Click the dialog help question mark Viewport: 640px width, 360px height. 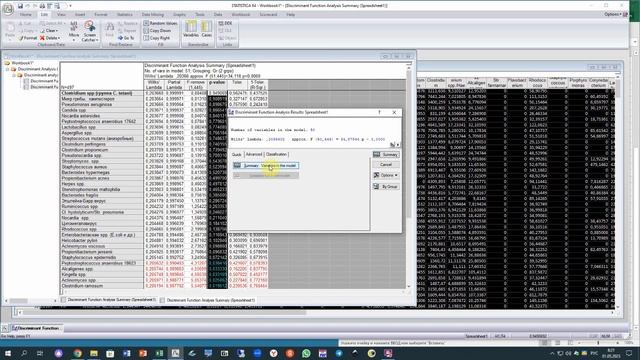[379, 112]
